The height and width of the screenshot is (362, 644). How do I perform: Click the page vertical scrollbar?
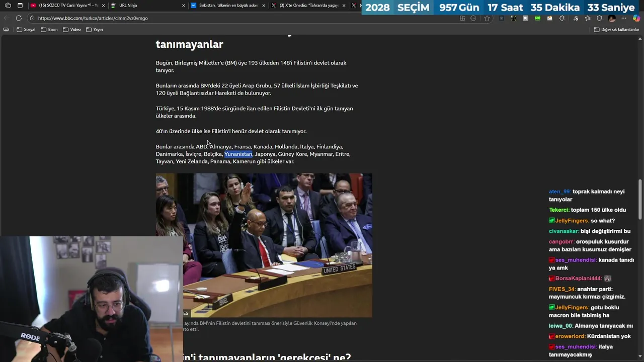point(640,199)
